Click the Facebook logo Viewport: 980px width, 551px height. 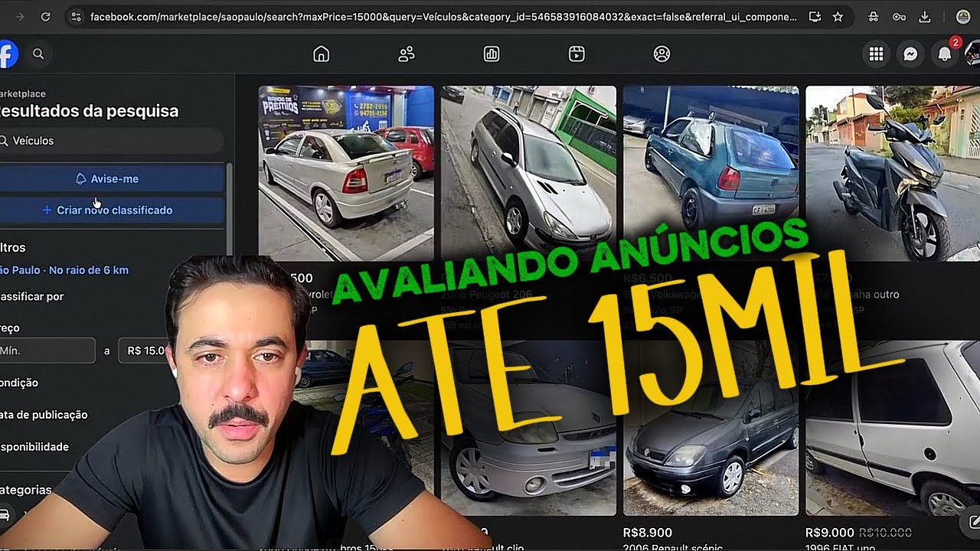click(x=7, y=54)
